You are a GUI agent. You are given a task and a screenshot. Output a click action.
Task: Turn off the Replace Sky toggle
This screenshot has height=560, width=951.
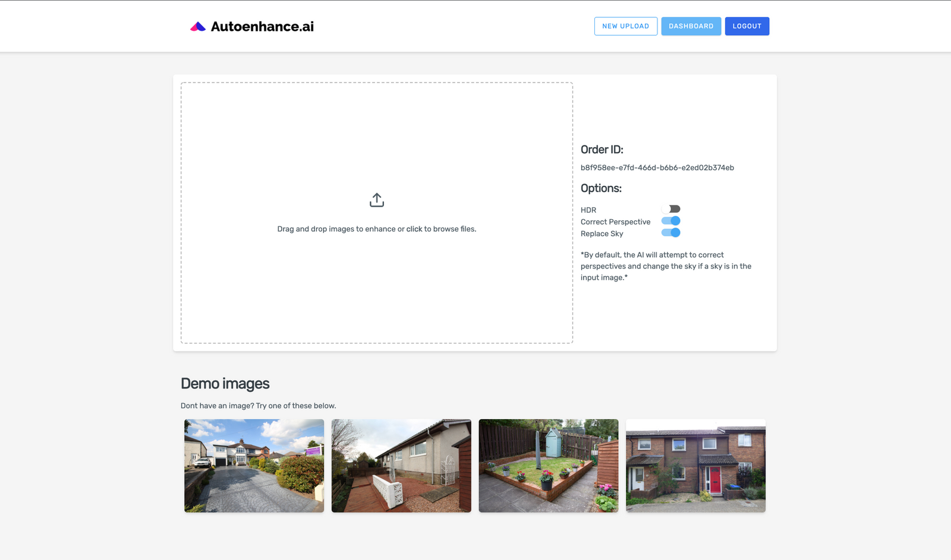pos(670,232)
